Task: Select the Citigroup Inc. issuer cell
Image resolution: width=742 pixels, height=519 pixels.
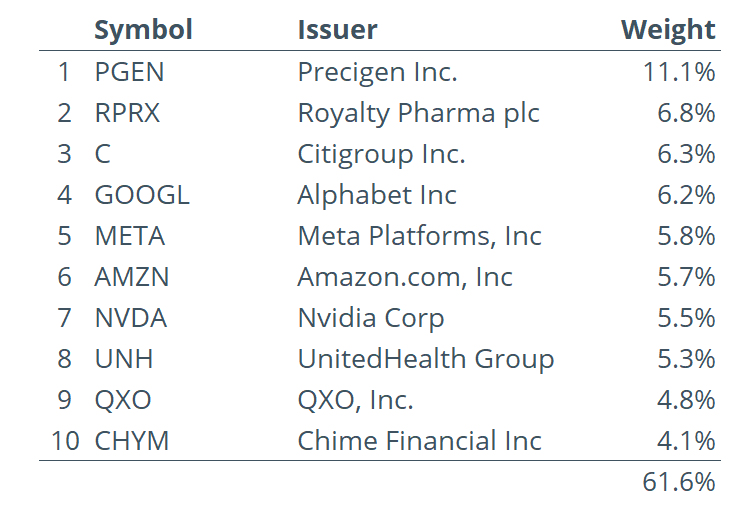Action: (381, 155)
